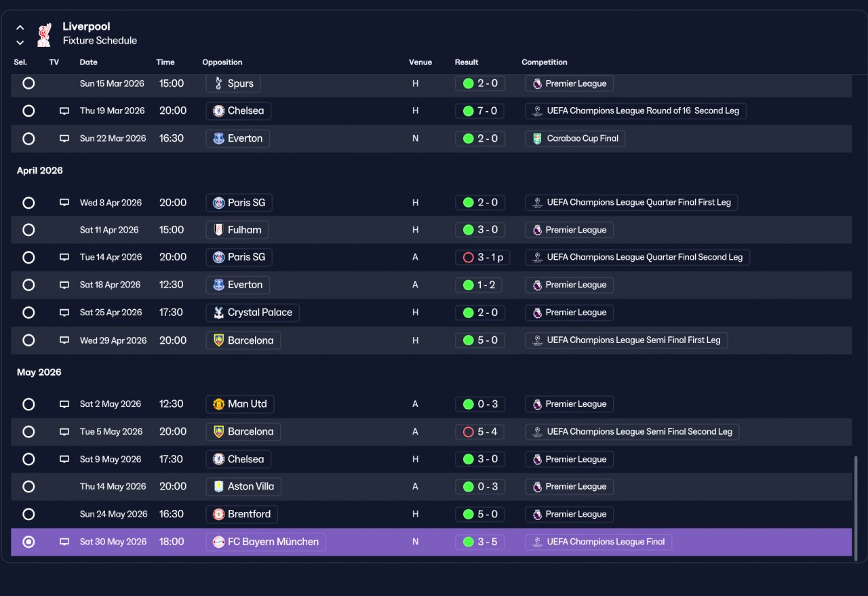Click the Sel. column header
Screen dimensions: 868x596
click(x=20, y=62)
